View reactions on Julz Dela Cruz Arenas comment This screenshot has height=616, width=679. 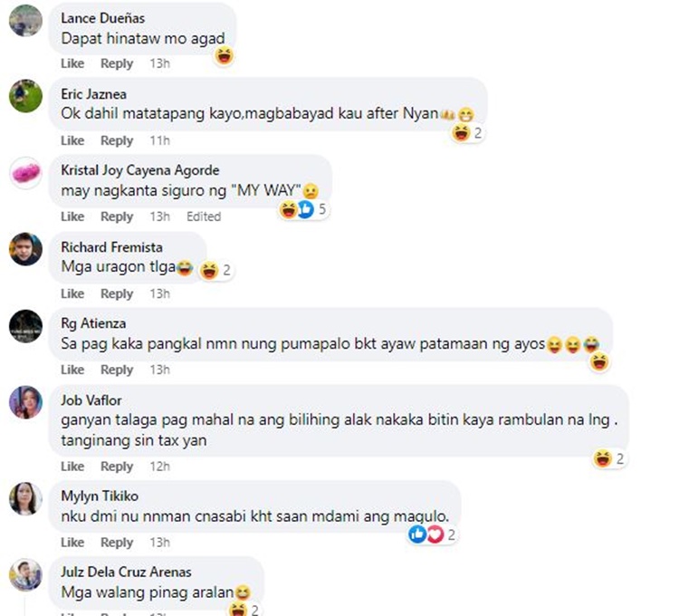(244, 609)
